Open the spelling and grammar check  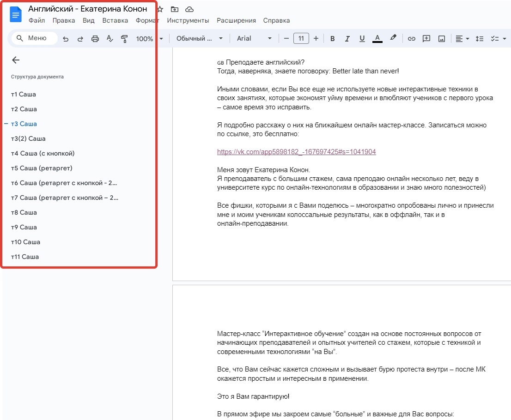pos(109,38)
